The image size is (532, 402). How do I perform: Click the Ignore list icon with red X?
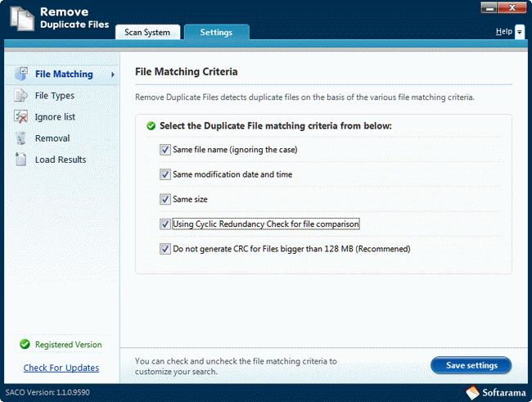click(x=20, y=116)
